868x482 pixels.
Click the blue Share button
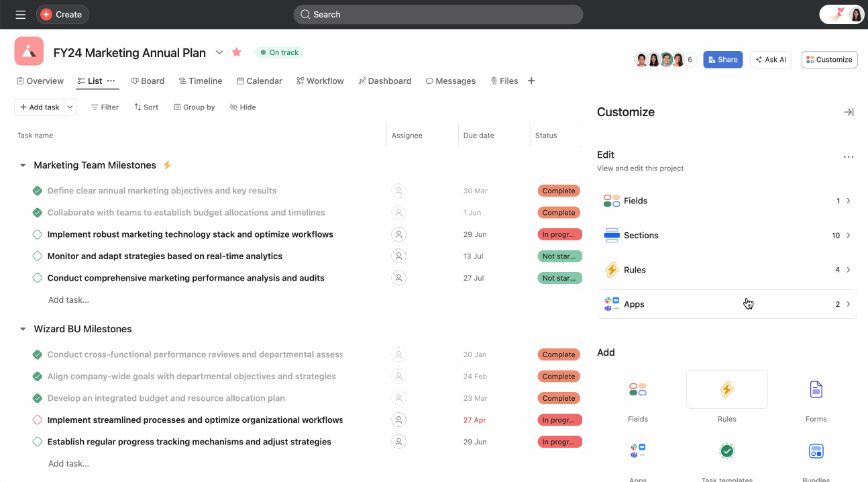(722, 60)
